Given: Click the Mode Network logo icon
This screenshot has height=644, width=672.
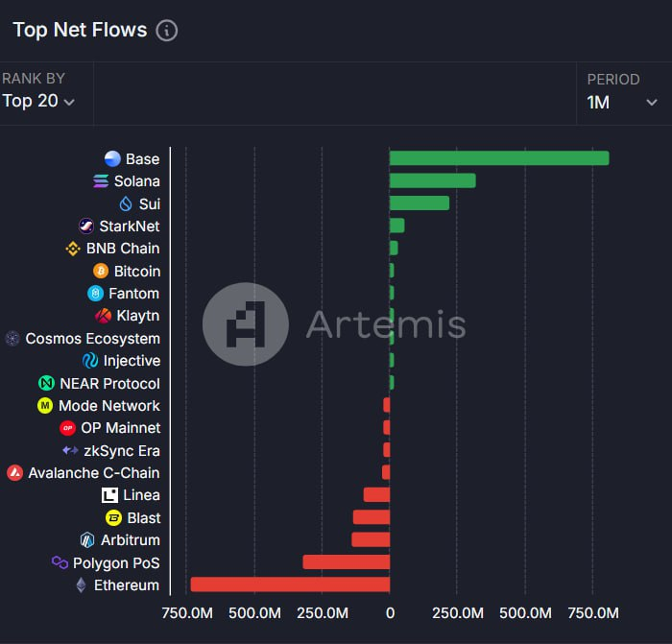Looking at the screenshot, I should click(x=45, y=405).
